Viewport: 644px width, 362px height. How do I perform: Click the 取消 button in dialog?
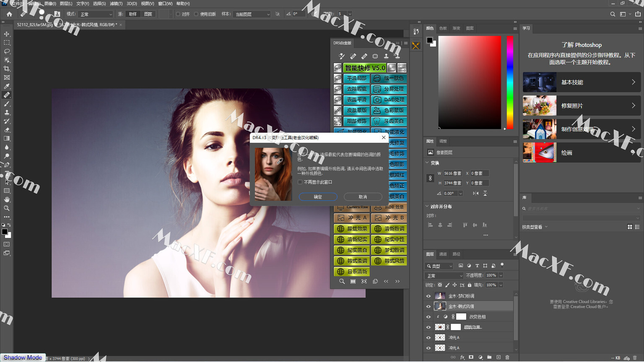click(x=363, y=197)
